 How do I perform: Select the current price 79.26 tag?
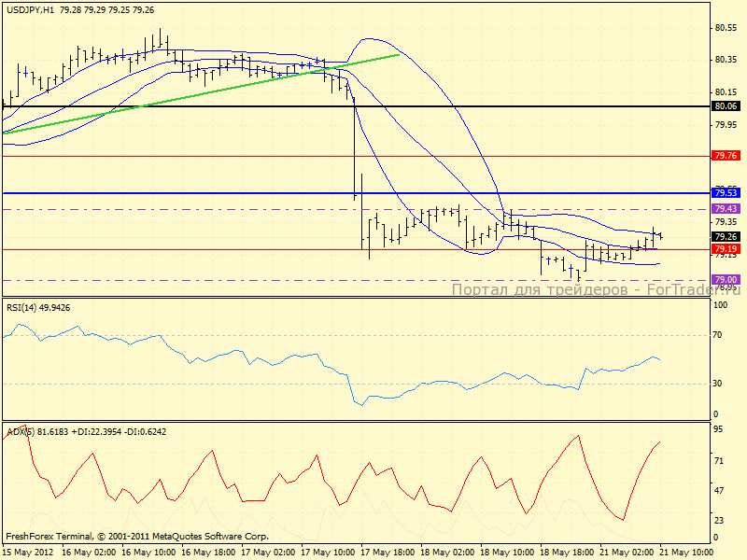726,237
